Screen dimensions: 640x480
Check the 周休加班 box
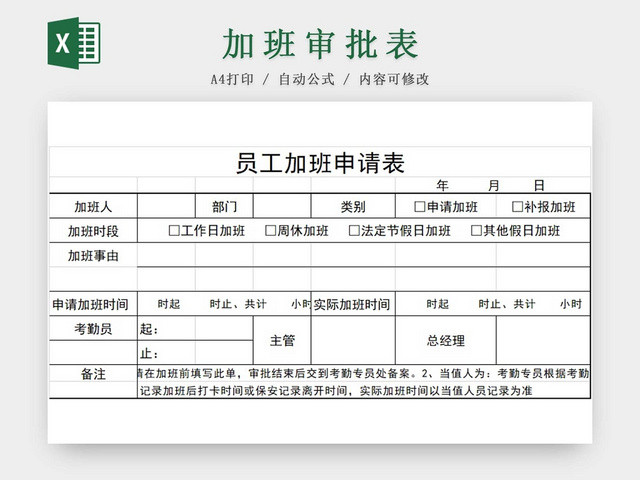(270, 231)
